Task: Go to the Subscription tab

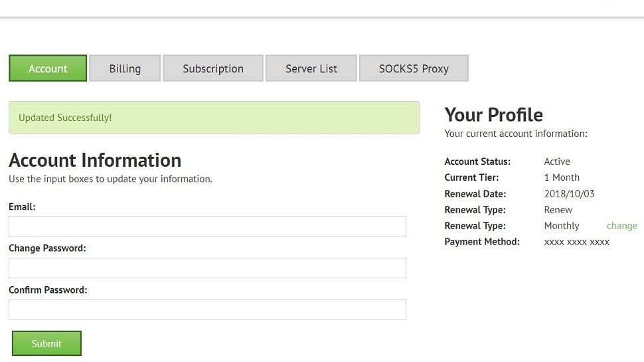Action: pos(213,68)
